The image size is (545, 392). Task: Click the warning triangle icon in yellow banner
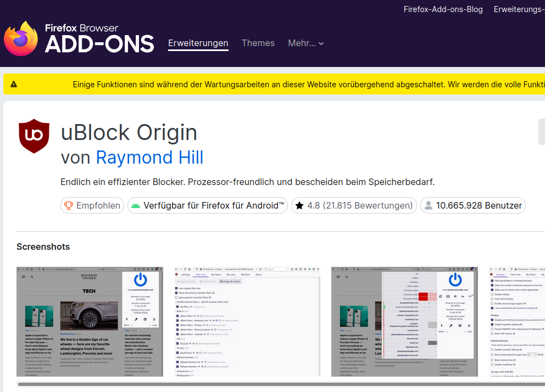14,84
